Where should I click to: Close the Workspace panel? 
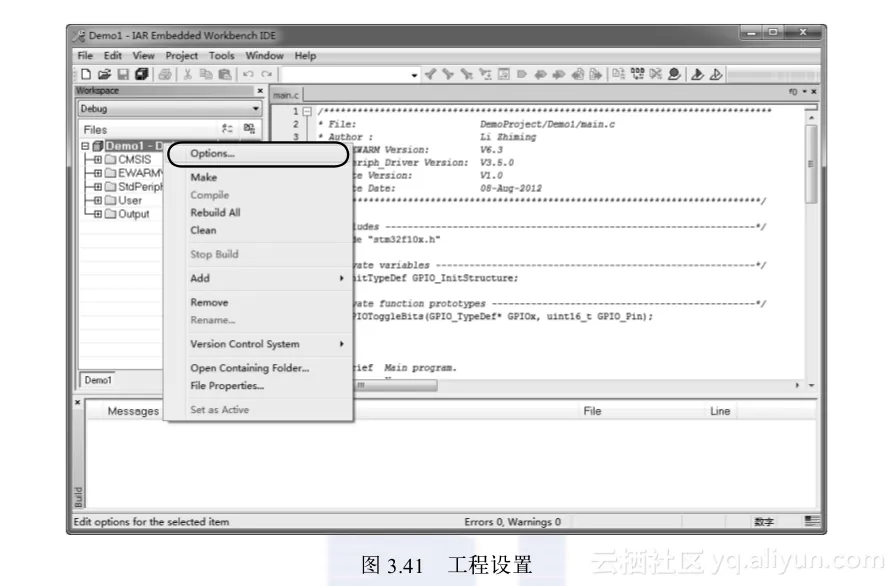260,90
